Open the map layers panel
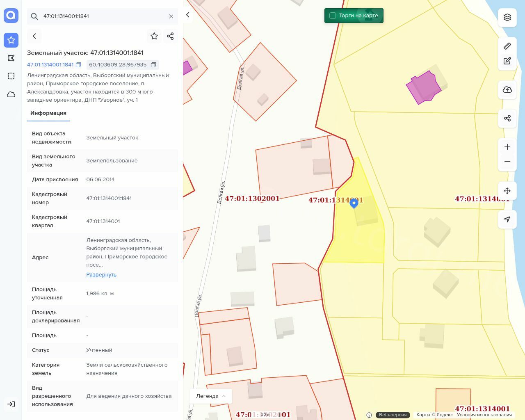 tap(507, 17)
